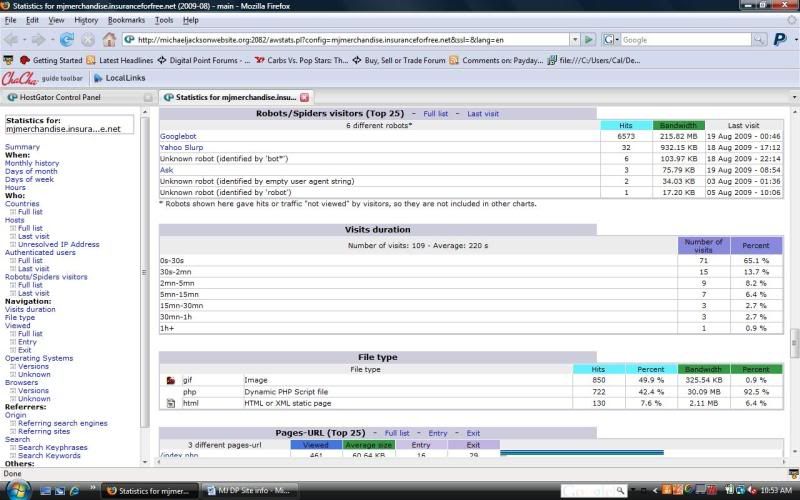Click the PayPal P toolbar icon
The width and height of the screenshot is (800, 500).
pyautogui.click(x=780, y=39)
